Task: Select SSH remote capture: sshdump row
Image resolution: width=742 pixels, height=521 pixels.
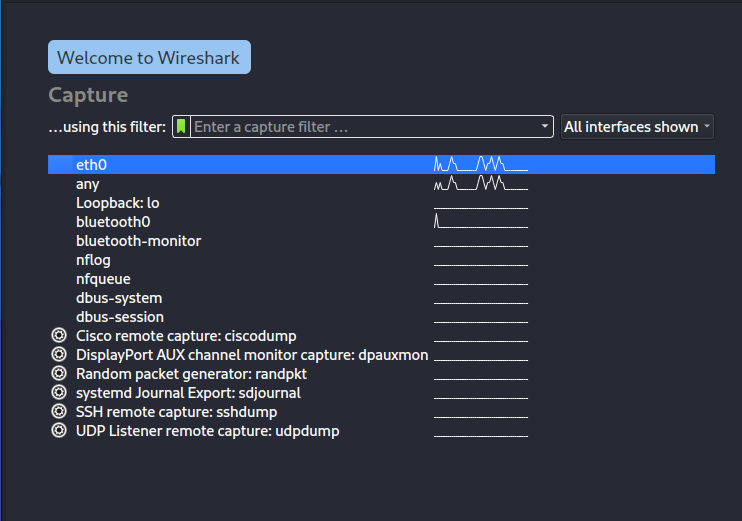Action: [381, 411]
